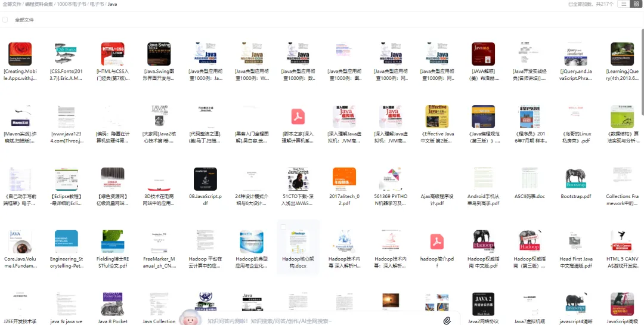Open Fielding博士RESTful论文.pdf thumbnail
This screenshot has height=325, width=644.
pos(113,241)
